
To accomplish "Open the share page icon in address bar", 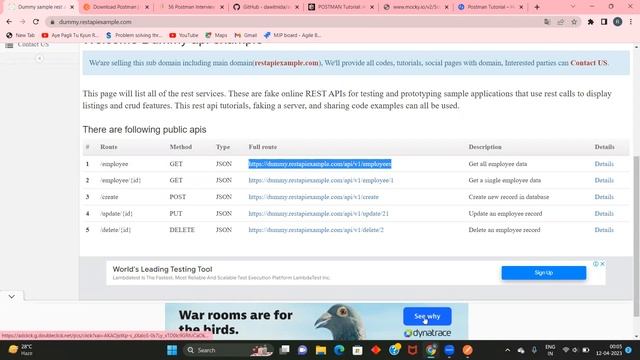I will 561,22.
